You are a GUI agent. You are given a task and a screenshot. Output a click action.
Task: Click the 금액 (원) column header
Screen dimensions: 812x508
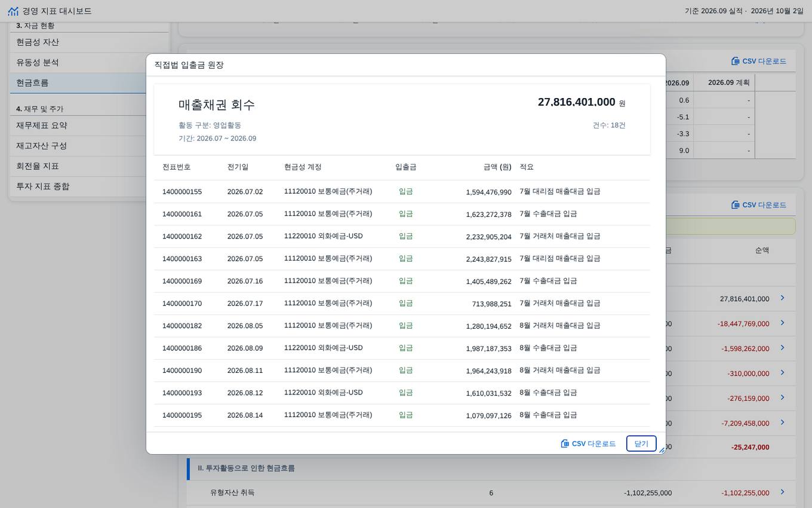pyautogui.click(x=497, y=167)
